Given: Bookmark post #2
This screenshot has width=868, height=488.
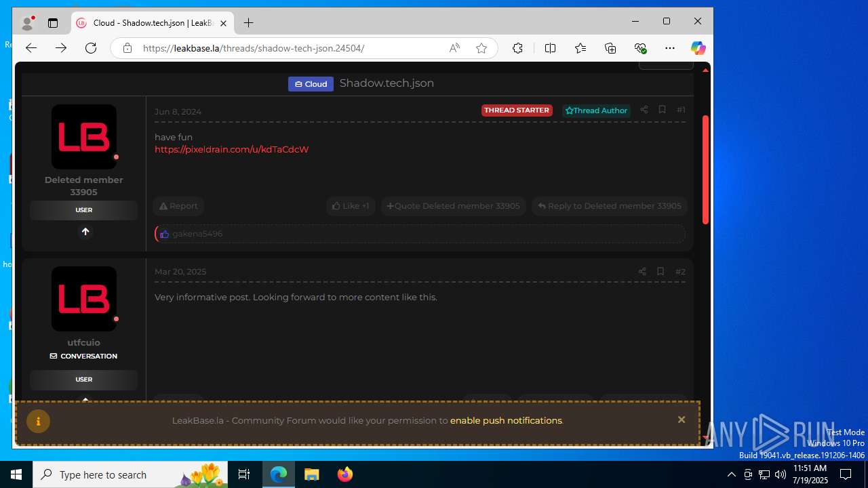Looking at the screenshot, I should pyautogui.click(x=660, y=271).
